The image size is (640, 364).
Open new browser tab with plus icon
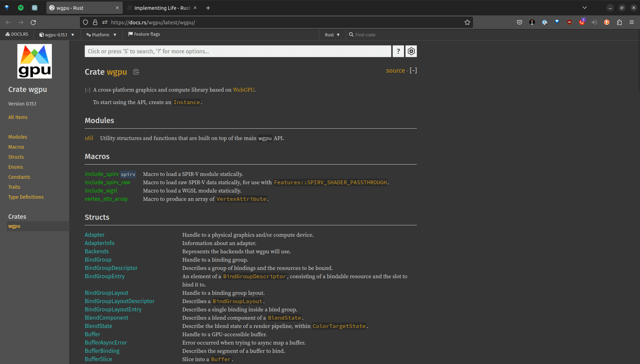pos(208,8)
